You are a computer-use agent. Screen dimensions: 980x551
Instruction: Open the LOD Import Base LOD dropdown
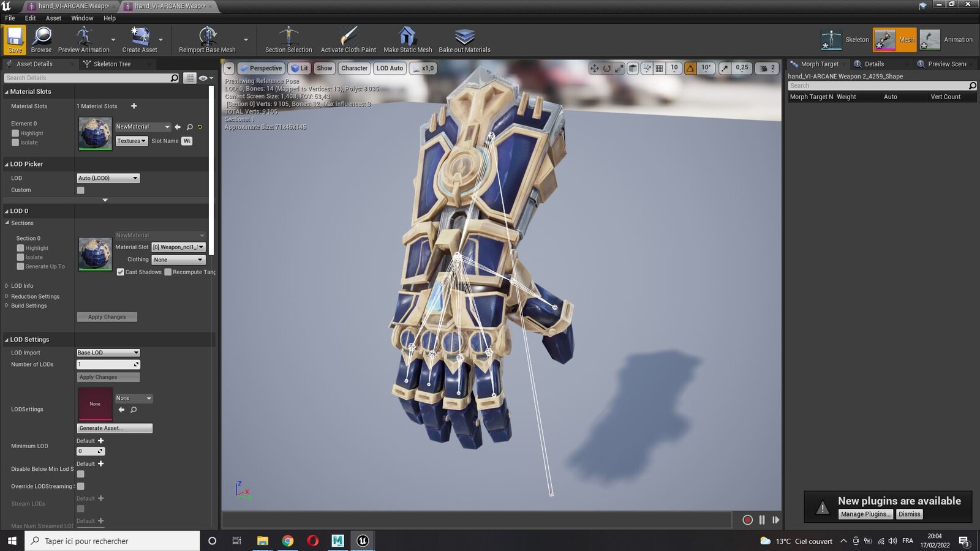108,353
